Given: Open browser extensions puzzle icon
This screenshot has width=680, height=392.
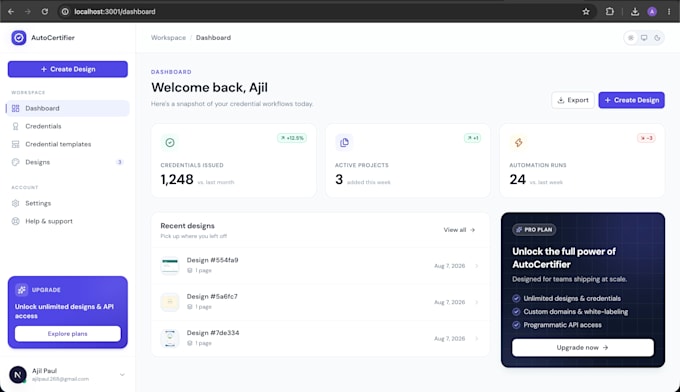Looking at the screenshot, I should click(610, 12).
